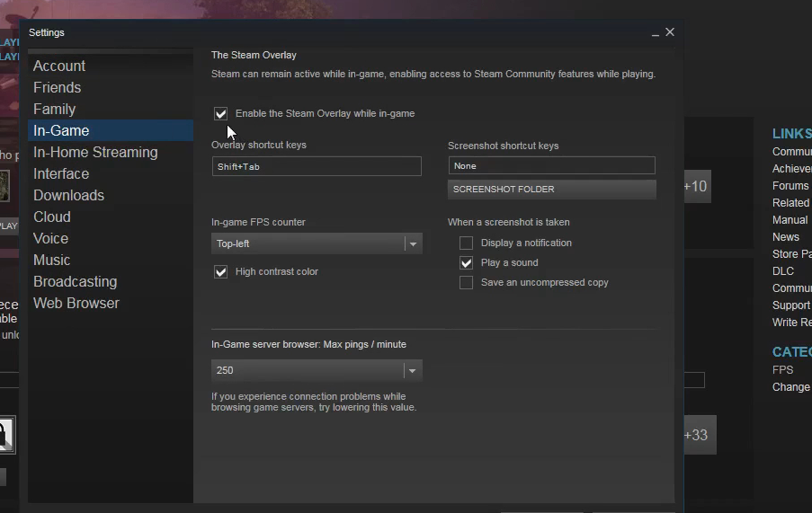812x513 pixels.
Task: Click the Max pings dropdown arrow
Action: [x=413, y=370]
